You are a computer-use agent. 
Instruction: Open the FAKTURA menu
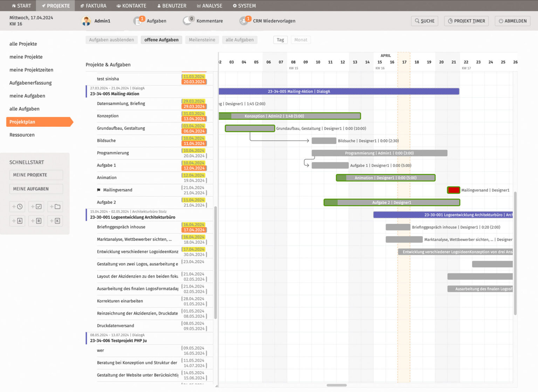pyautogui.click(x=93, y=6)
